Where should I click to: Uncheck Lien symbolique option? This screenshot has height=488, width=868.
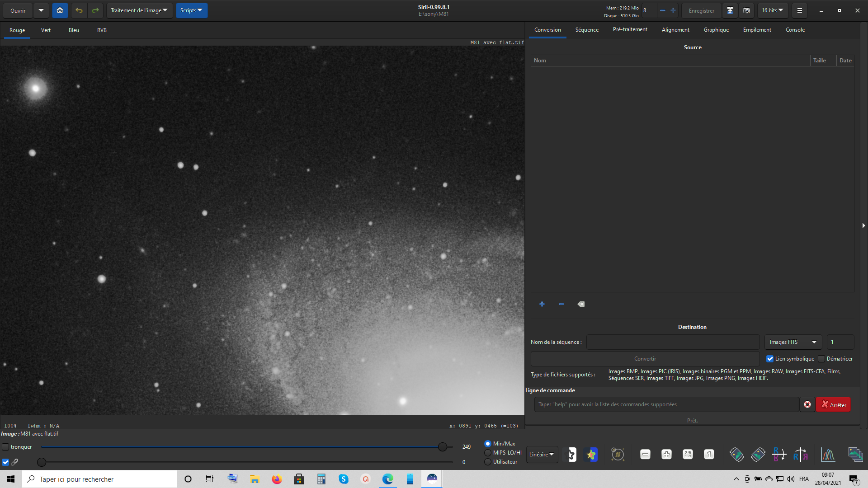click(770, 359)
